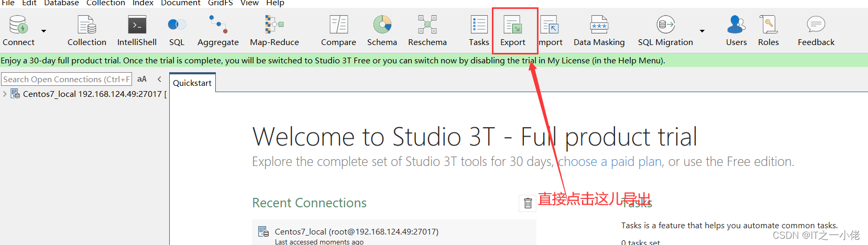Open the Help menu

pyautogui.click(x=275, y=3)
